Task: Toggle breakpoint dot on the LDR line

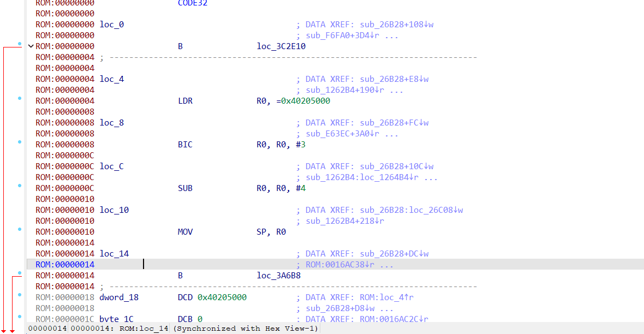Action: (19, 98)
